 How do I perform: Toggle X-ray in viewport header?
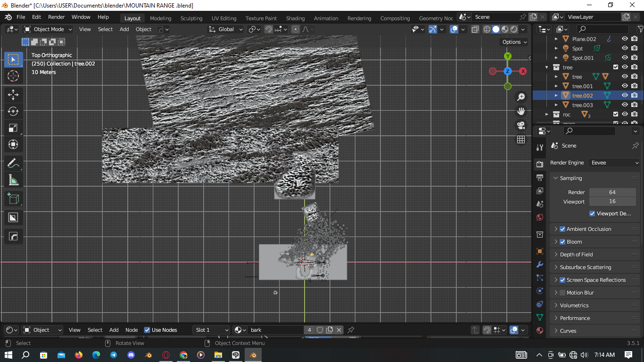[475, 29]
